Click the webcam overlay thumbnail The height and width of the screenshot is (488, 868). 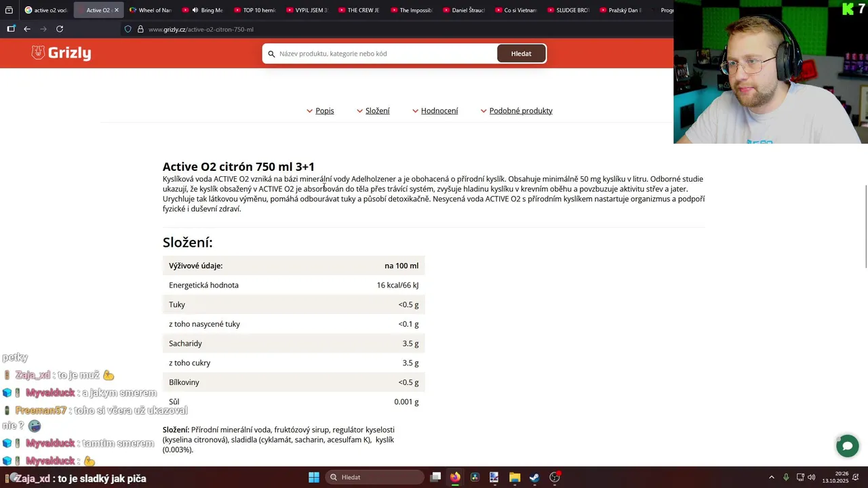click(x=770, y=72)
